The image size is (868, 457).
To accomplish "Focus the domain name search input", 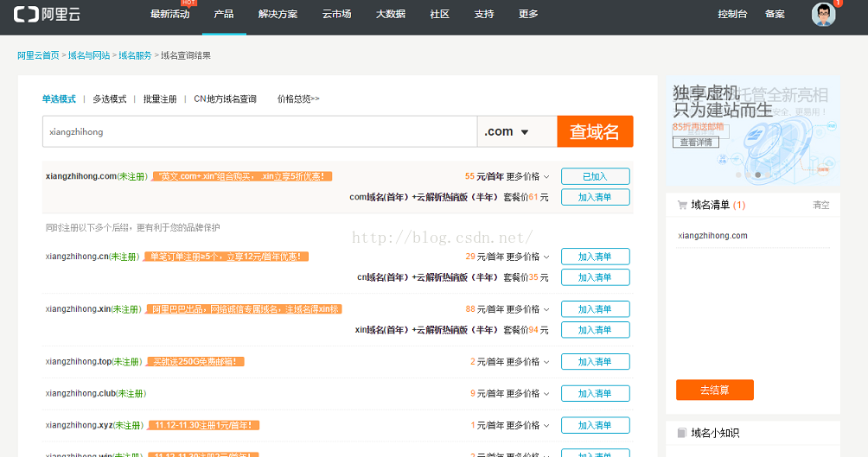I will click(x=259, y=131).
